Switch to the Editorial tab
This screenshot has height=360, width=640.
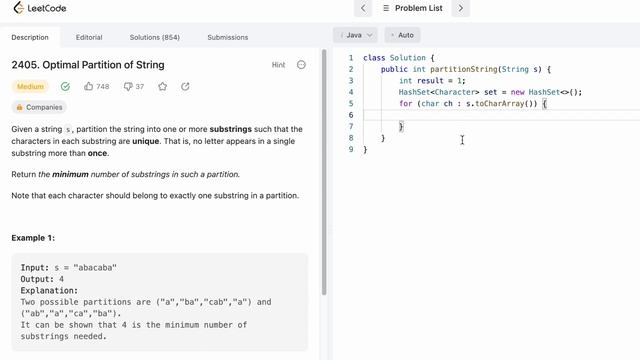[89, 37]
